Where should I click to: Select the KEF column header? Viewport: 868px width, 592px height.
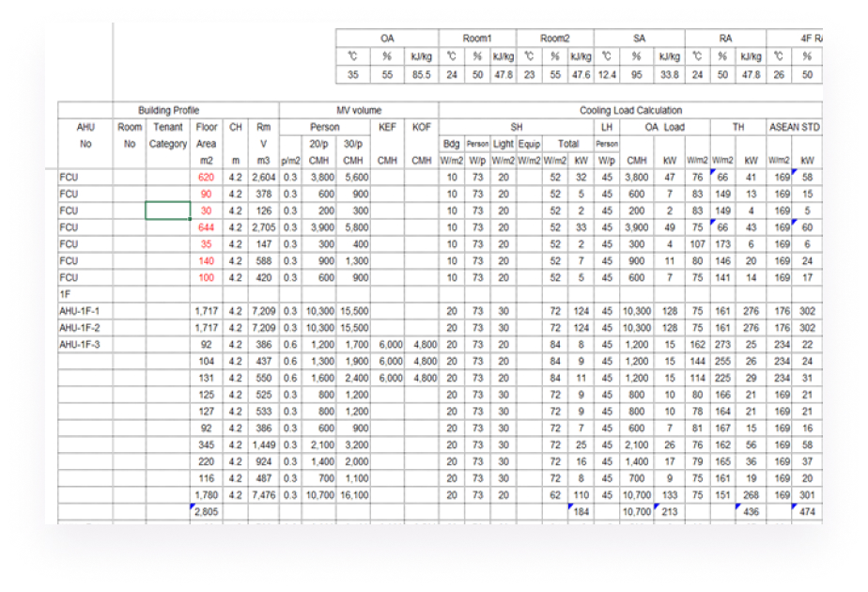coord(387,129)
